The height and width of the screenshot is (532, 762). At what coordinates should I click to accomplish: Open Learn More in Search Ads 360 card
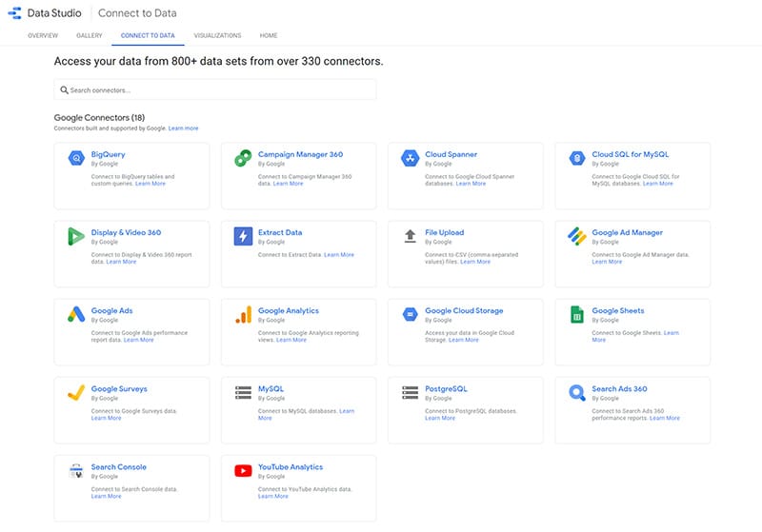point(664,418)
